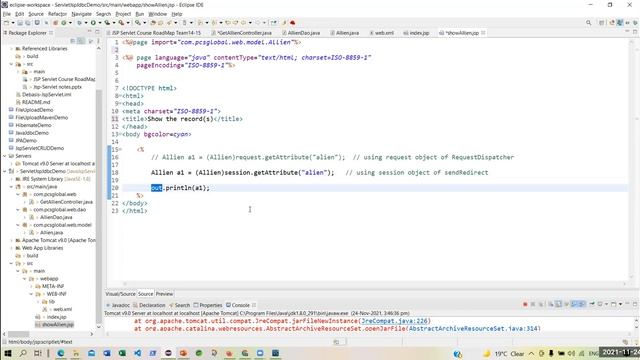The image size is (640, 360).
Task: Fold the scriptlet block at line 15
Action: pyautogui.click(x=120, y=149)
